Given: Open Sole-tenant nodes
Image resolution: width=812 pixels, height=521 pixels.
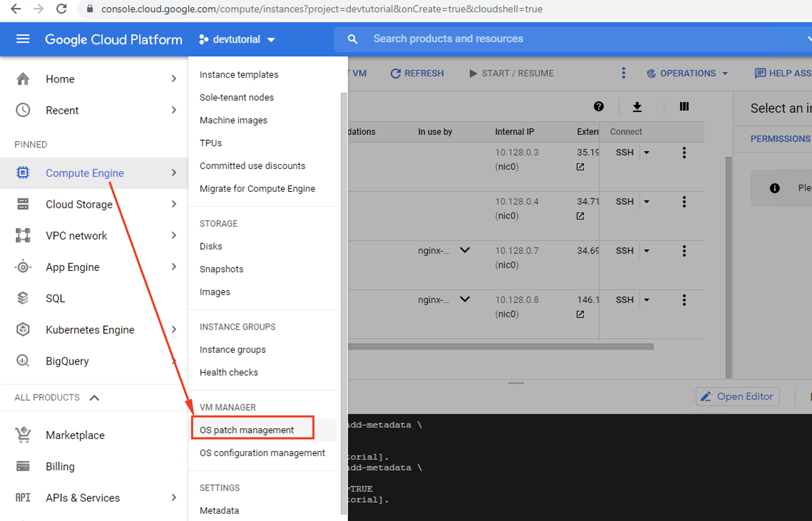Looking at the screenshot, I should pyautogui.click(x=236, y=97).
